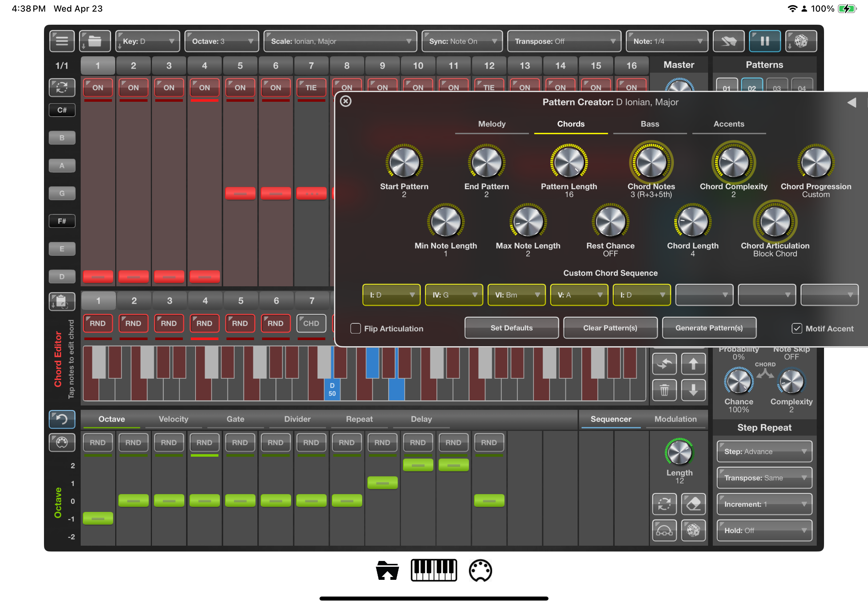This screenshot has height=606, width=868.
Task: Toggle octave step 4 RND button
Action: [x=204, y=443]
